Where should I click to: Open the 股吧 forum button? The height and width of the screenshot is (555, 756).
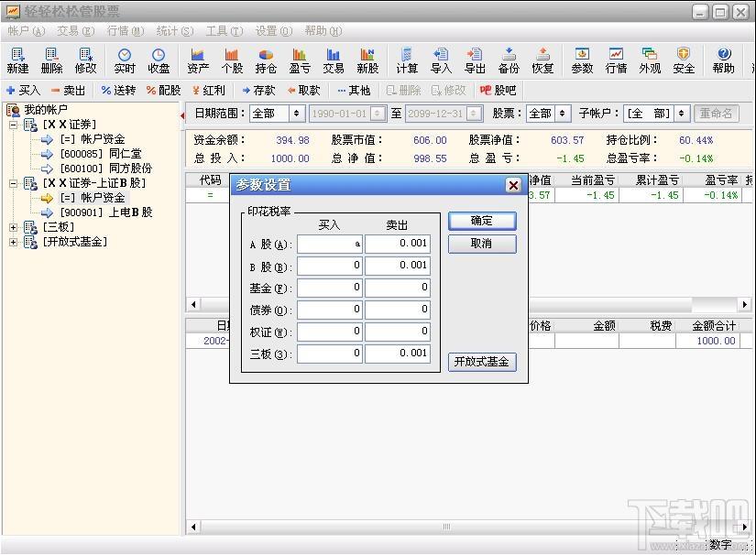click(x=499, y=90)
